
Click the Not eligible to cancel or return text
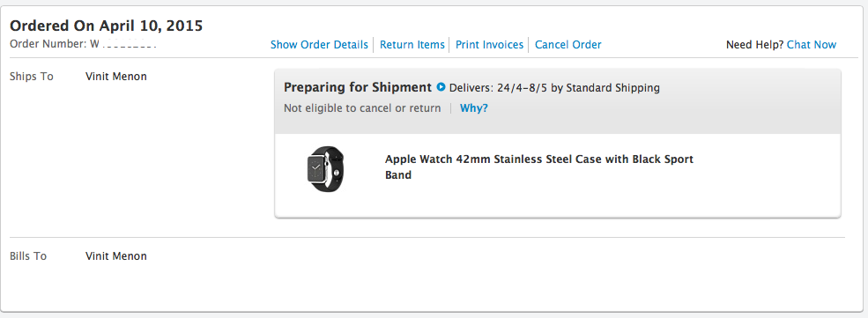click(x=362, y=108)
